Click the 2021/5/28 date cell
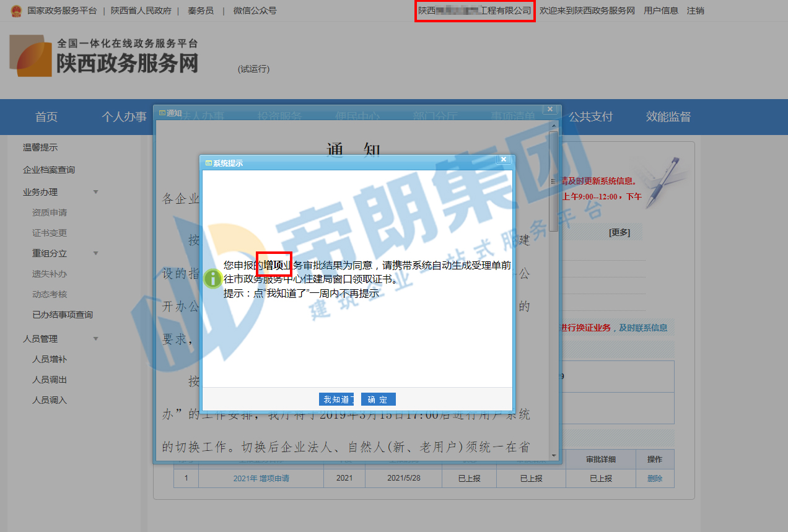 point(403,479)
